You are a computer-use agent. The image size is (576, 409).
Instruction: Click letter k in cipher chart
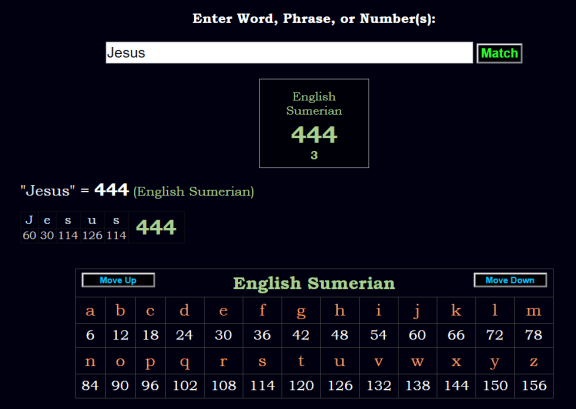click(x=456, y=311)
